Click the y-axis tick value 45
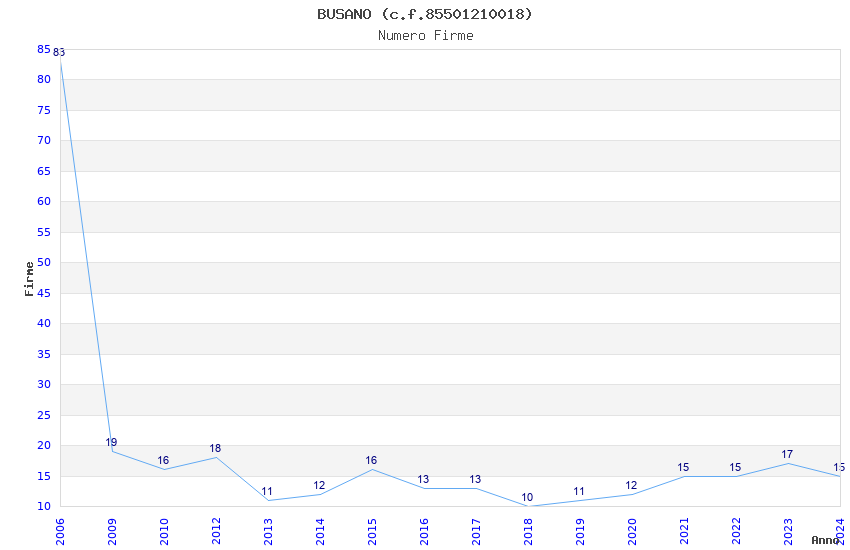Viewport: 850px width, 550px height. coord(44,293)
